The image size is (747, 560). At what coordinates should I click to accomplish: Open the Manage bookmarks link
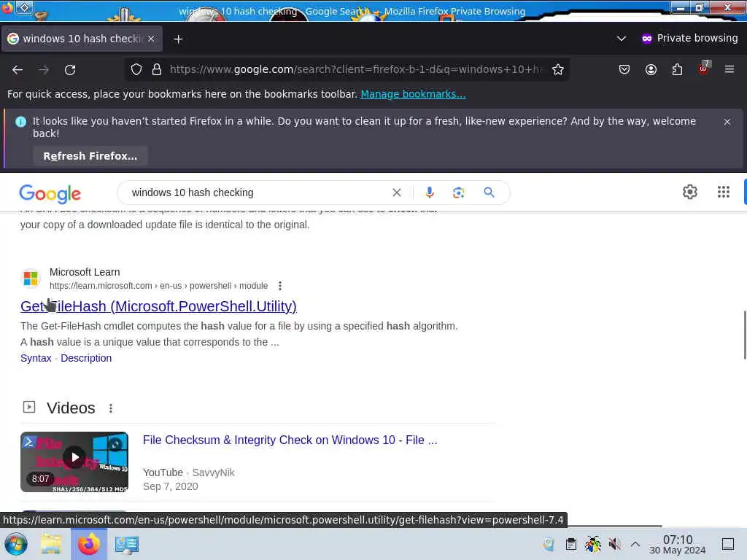click(x=413, y=94)
